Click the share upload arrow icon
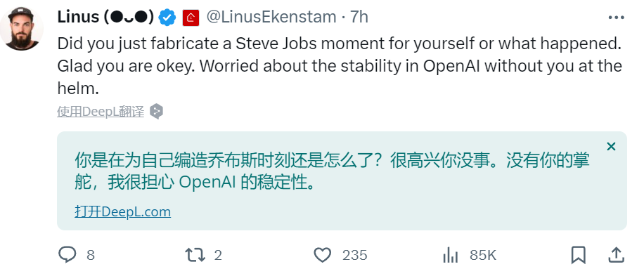The image size is (644, 269). point(616,255)
